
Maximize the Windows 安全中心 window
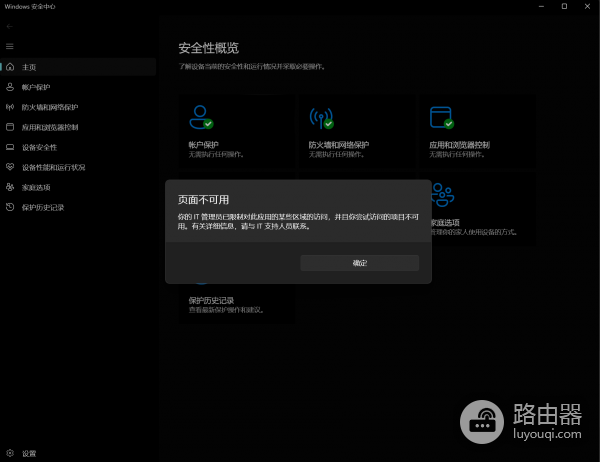click(x=564, y=7)
